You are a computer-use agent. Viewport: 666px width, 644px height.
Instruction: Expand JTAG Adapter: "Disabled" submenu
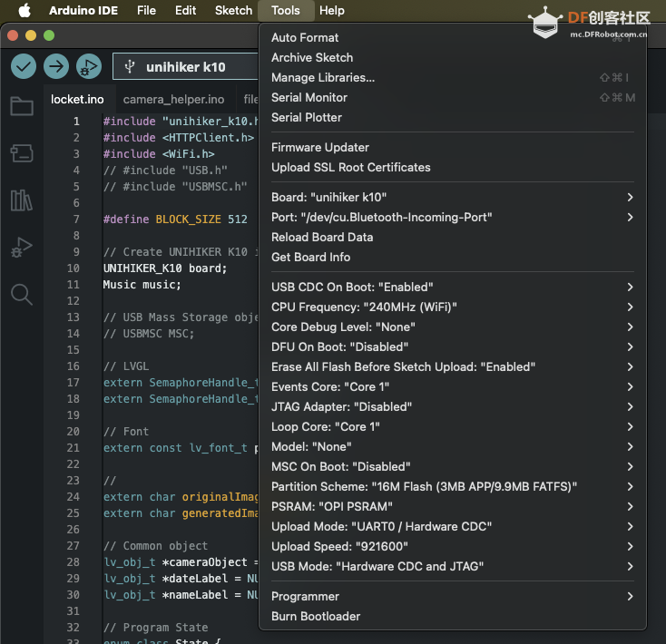point(453,406)
